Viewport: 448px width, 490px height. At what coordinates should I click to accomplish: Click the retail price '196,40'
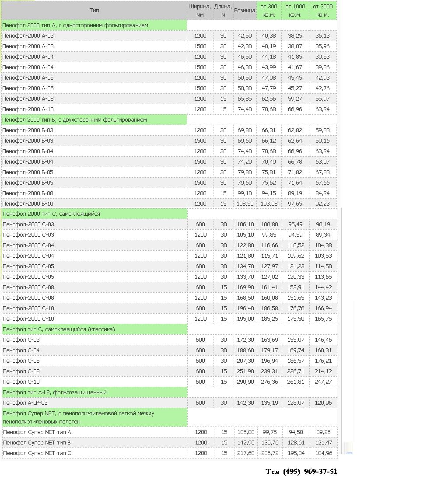(x=245, y=308)
